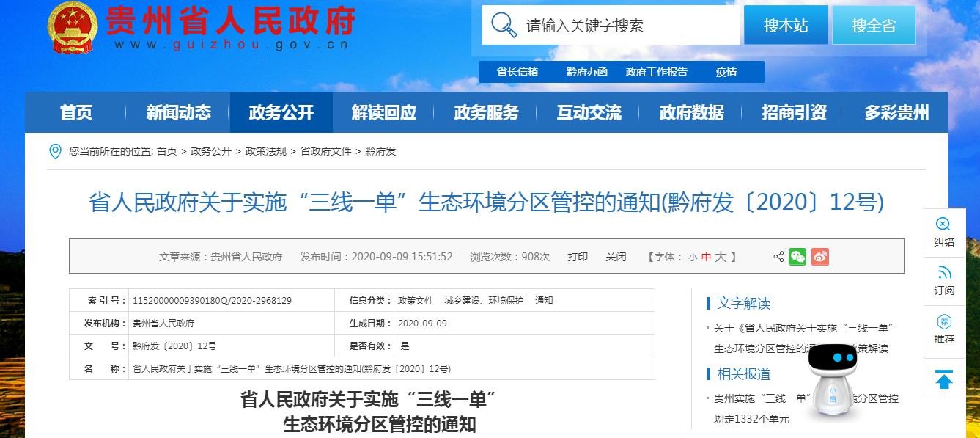Open the 省长信箱 quick link
Screen dimensions: 980x438
[517, 72]
